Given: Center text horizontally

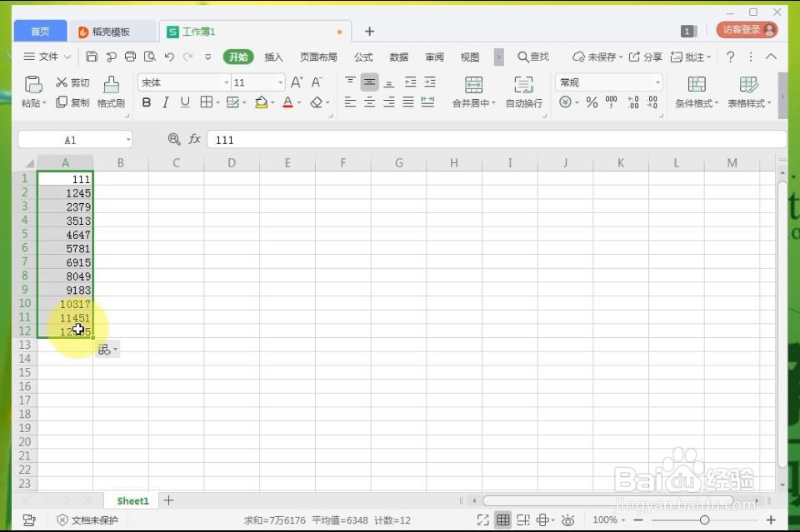Looking at the screenshot, I should click(x=369, y=102).
